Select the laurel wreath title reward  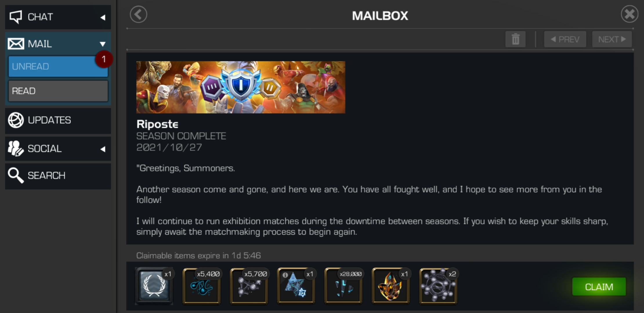tap(154, 286)
